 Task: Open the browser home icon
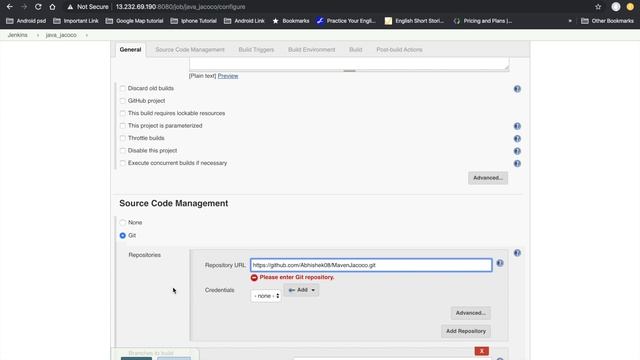tap(52, 7)
